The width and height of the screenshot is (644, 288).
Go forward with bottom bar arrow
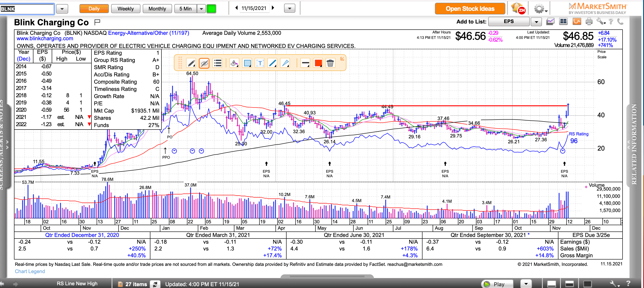[16, 284]
